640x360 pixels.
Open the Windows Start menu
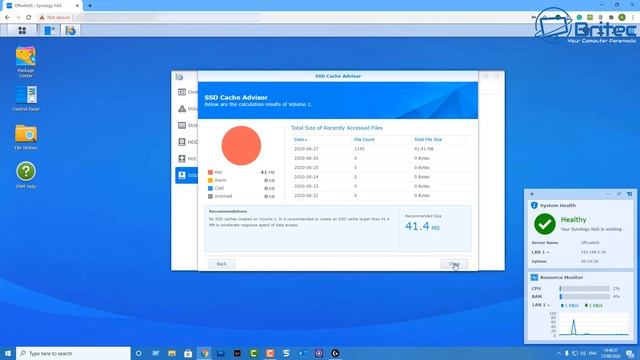(8, 353)
